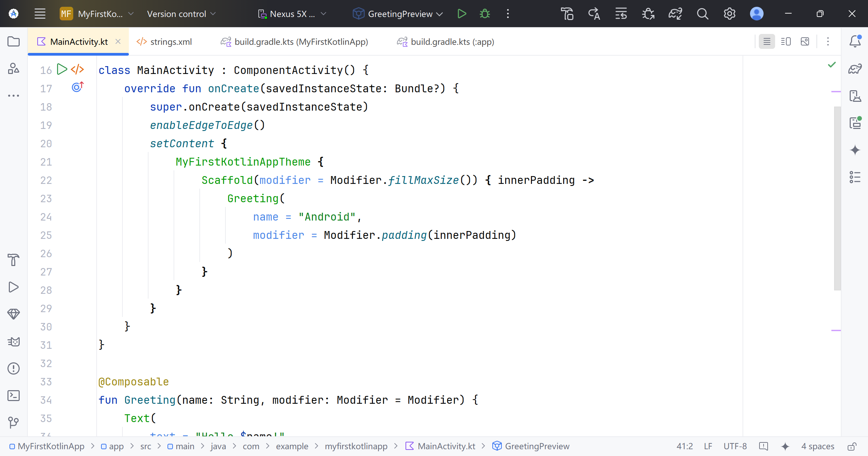Open Notifications bell panel

coord(855,41)
